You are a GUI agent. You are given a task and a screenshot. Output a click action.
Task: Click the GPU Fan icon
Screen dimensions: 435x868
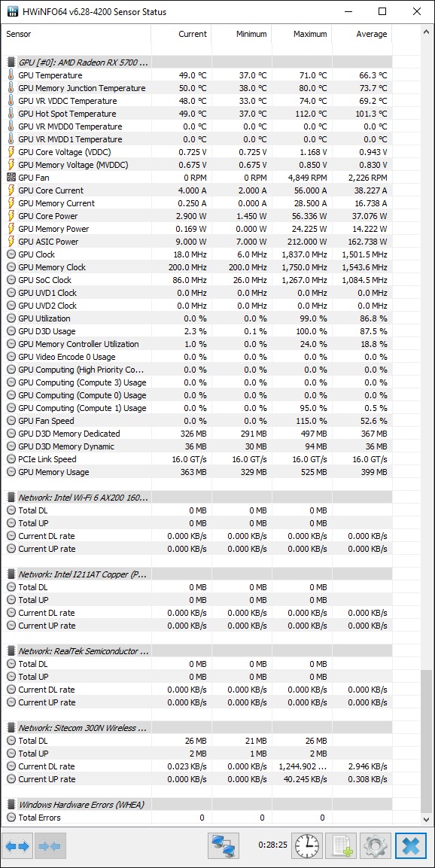pyautogui.click(x=11, y=178)
